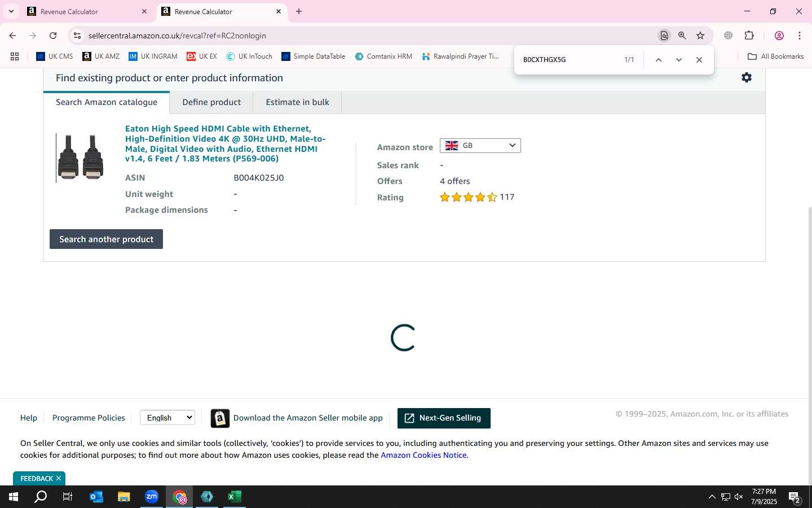Open Amazon Cookies Notice link
This screenshot has width=812, height=508.
click(x=423, y=455)
